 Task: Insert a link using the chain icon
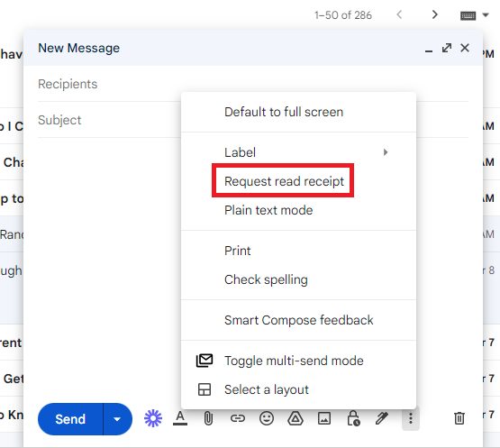tap(238, 418)
